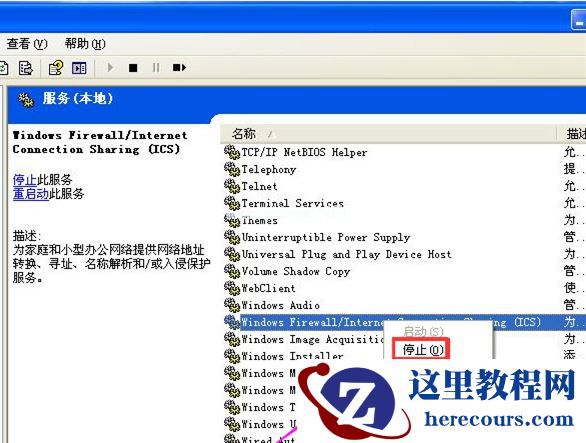Click the Pause Service toolbar button

[156, 68]
